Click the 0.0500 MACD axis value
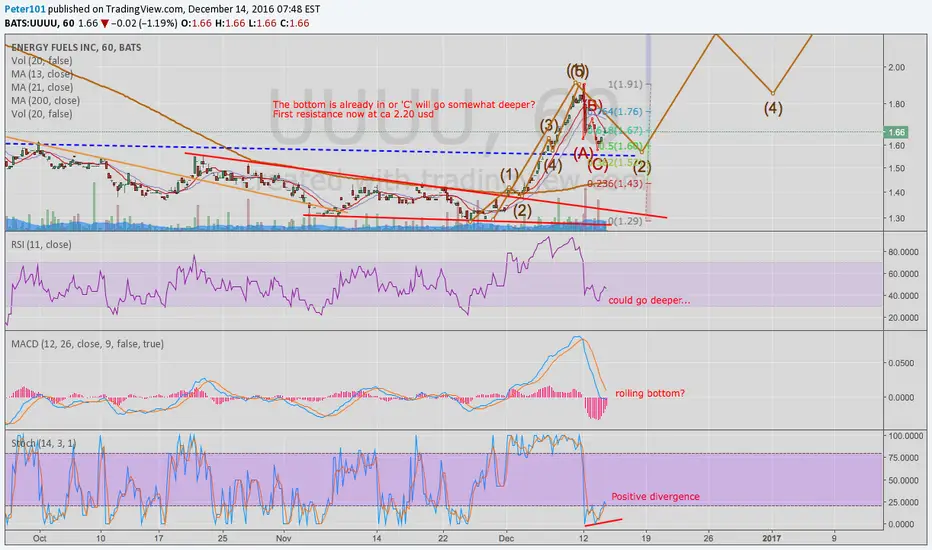The width and height of the screenshot is (932, 550). pyautogui.click(x=901, y=363)
